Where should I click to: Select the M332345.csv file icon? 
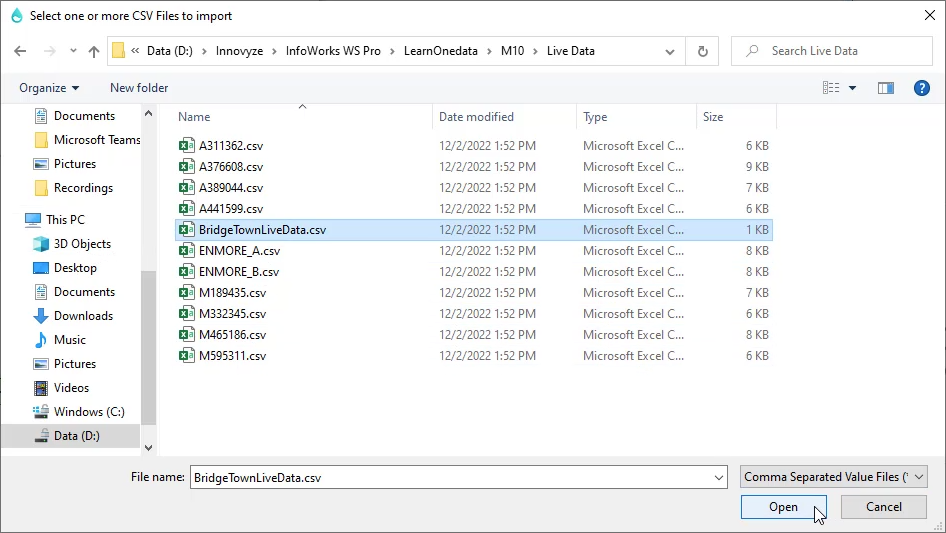(186, 314)
